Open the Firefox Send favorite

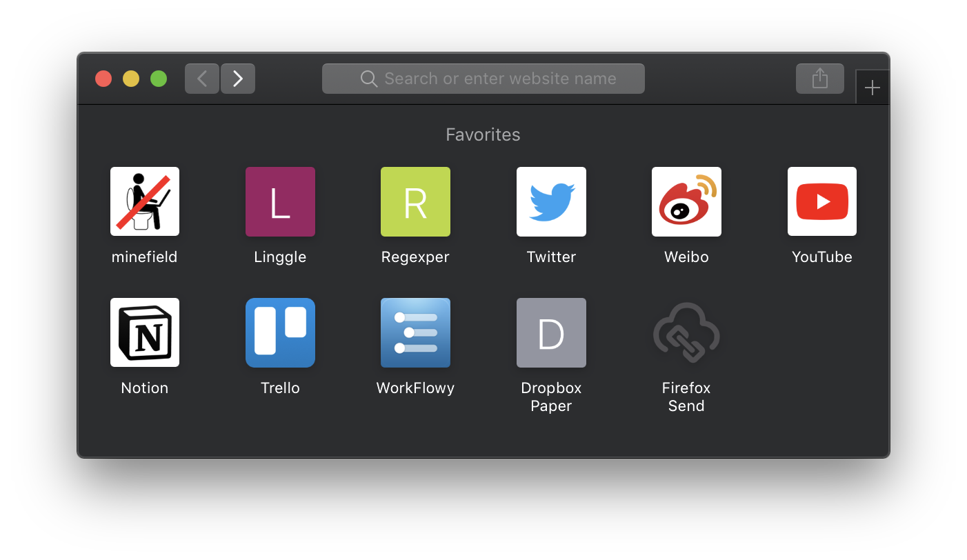pos(686,332)
